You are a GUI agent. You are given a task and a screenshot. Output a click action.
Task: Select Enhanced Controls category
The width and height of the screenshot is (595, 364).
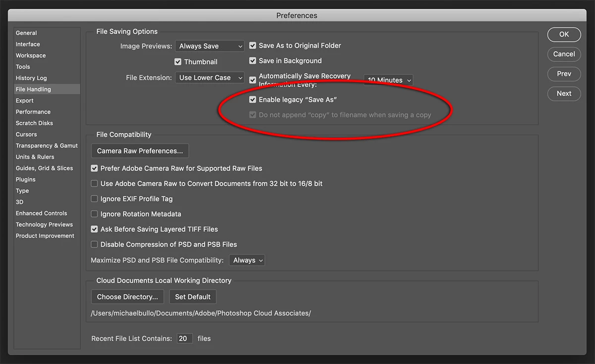click(x=41, y=213)
